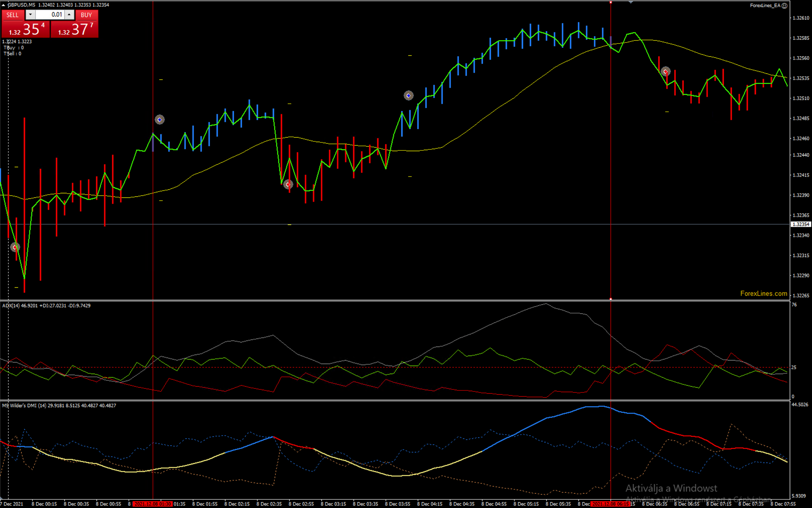This screenshot has height=508, width=812.
Task: Click the red sell arrow marker at chart's left edge
Action: pyautogui.click(x=15, y=247)
